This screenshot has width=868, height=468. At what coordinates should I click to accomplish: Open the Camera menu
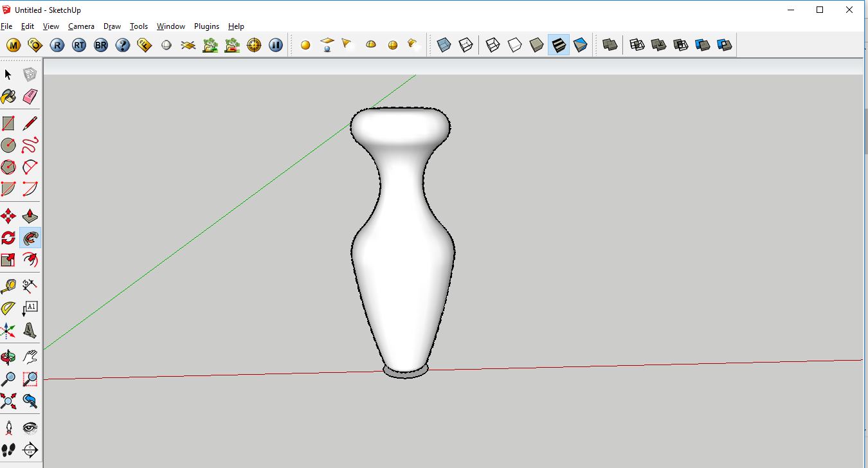81,26
